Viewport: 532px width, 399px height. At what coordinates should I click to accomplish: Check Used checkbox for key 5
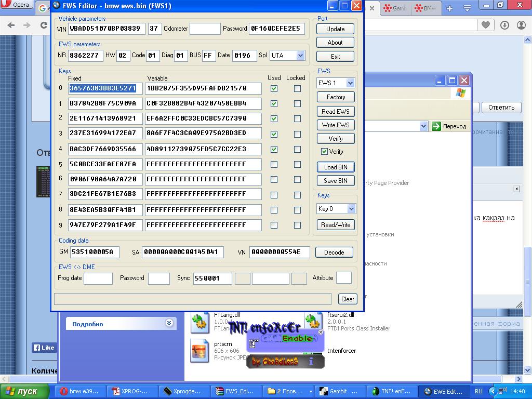pos(274,164)
